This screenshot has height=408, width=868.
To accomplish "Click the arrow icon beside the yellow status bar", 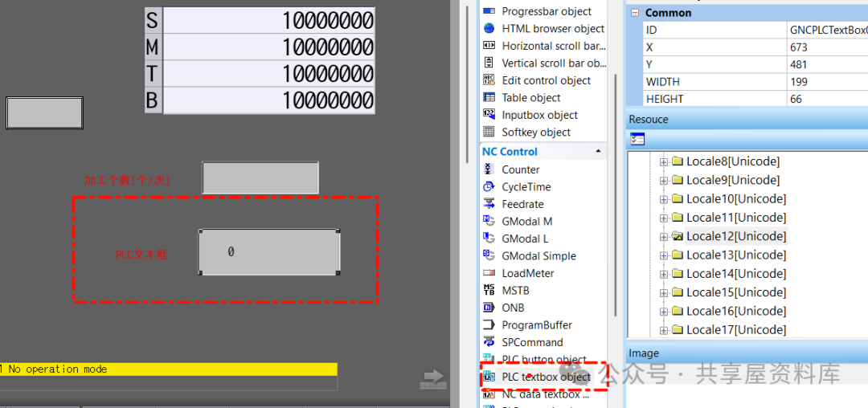I will pyautogui.click(x=433, y=379).
